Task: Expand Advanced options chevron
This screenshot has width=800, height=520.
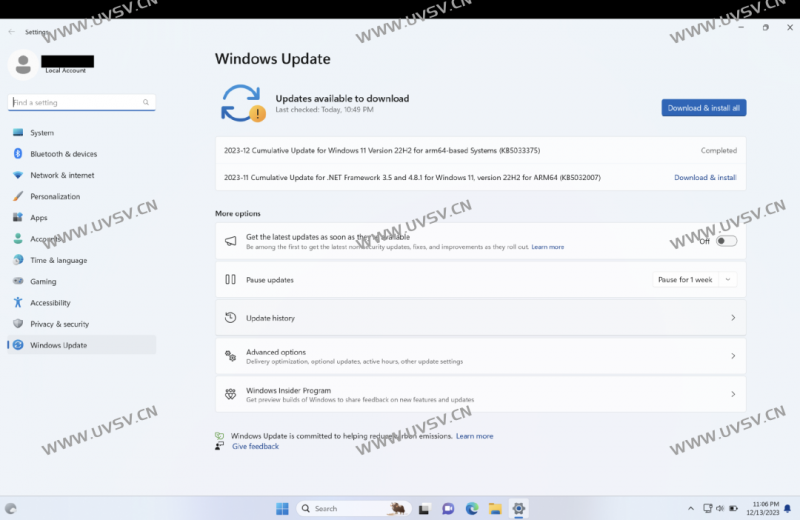Action: [x=733, y=356]
